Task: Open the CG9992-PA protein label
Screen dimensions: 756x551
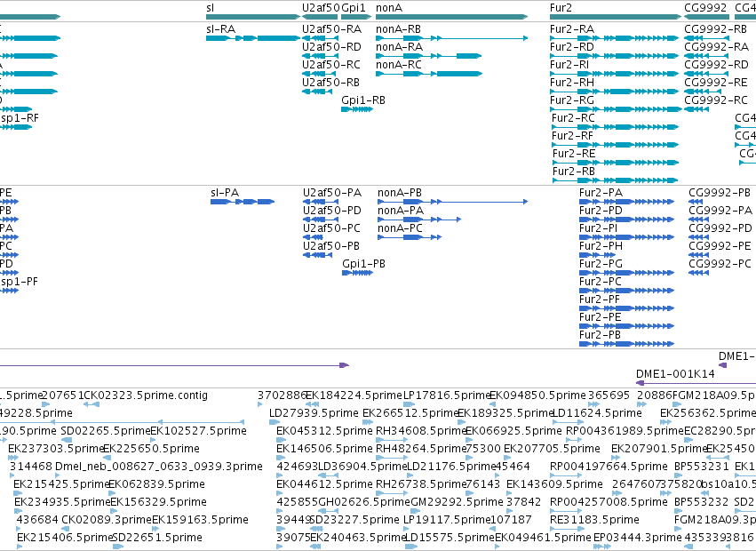Action: 720,211
